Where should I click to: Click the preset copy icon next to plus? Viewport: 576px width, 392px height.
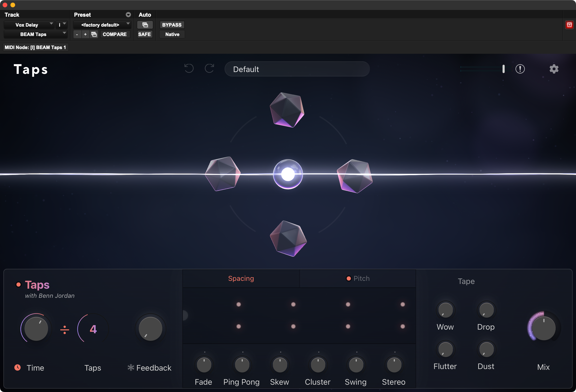click(x=94, y=34)
